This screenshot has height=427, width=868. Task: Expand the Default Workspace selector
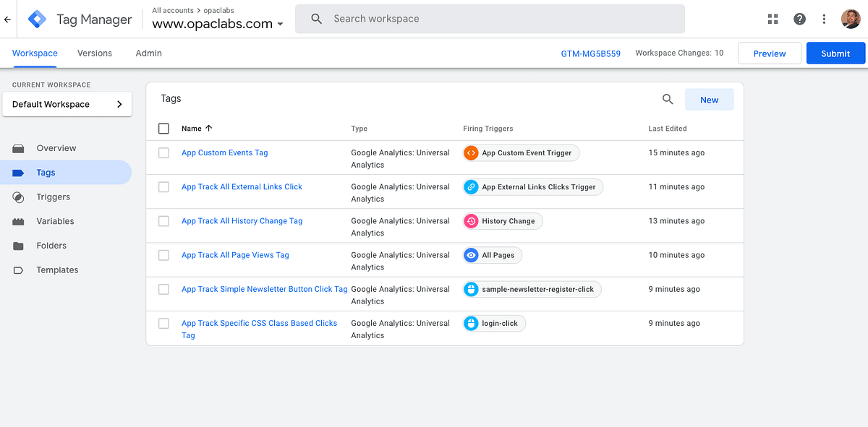(x=67, y=104)
